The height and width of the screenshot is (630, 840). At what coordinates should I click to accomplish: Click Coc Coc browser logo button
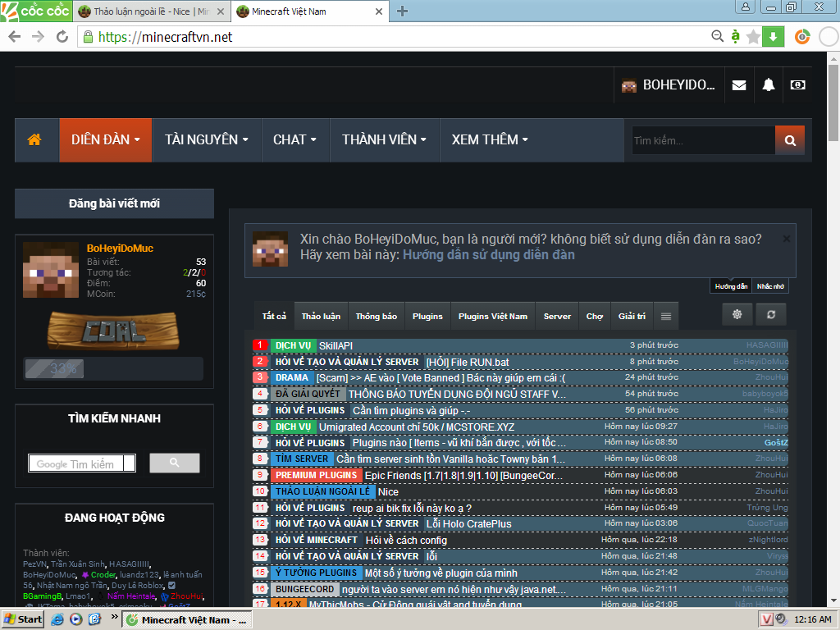(36, 11)
